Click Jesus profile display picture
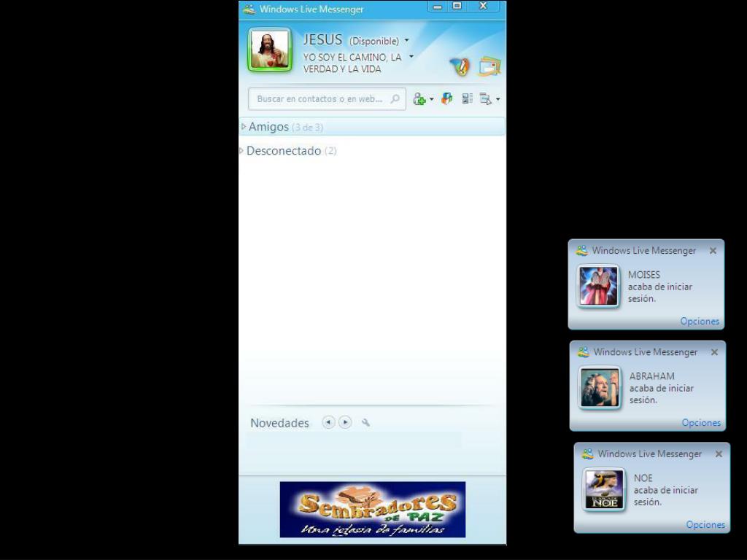This screenshot has width=747, height=560. (x=270, y=50)
